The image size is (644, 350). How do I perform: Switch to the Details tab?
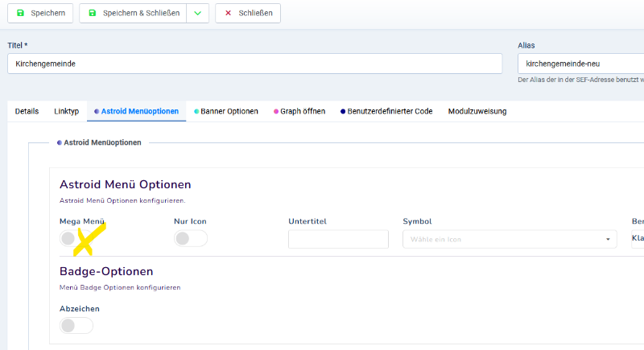click(27, 111)
